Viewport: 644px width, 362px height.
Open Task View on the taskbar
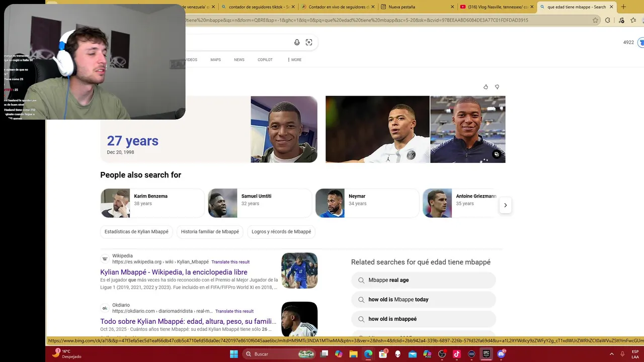325,354
